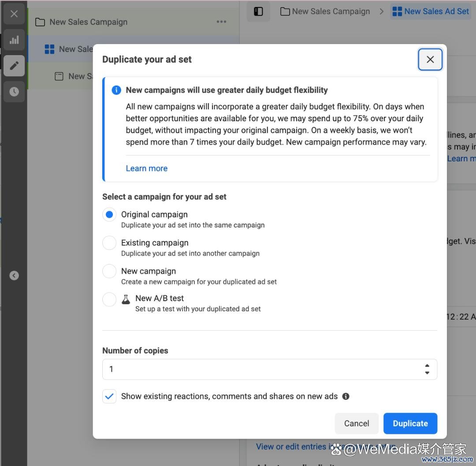Focus the Number of copies input field
Viewport: 476px width, 466px height.
(270, 369)
